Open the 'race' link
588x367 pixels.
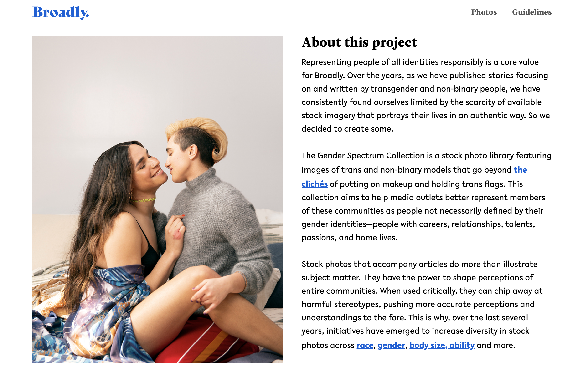365,345
